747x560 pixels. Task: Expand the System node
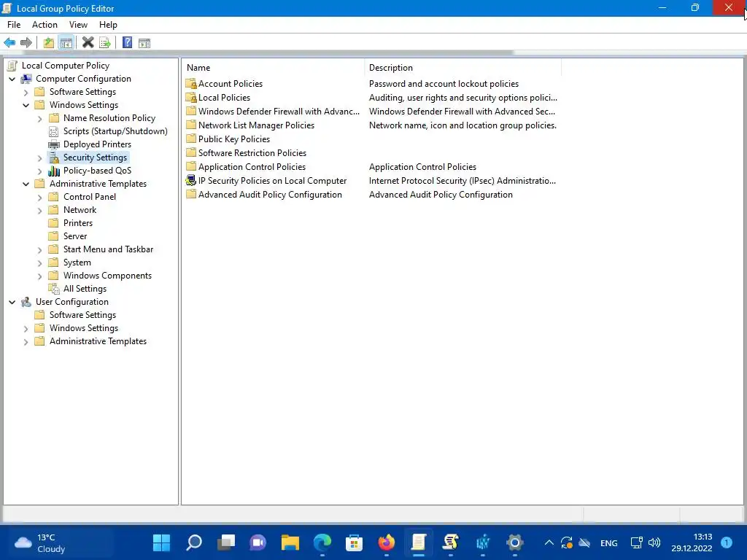tap(40, 262)
